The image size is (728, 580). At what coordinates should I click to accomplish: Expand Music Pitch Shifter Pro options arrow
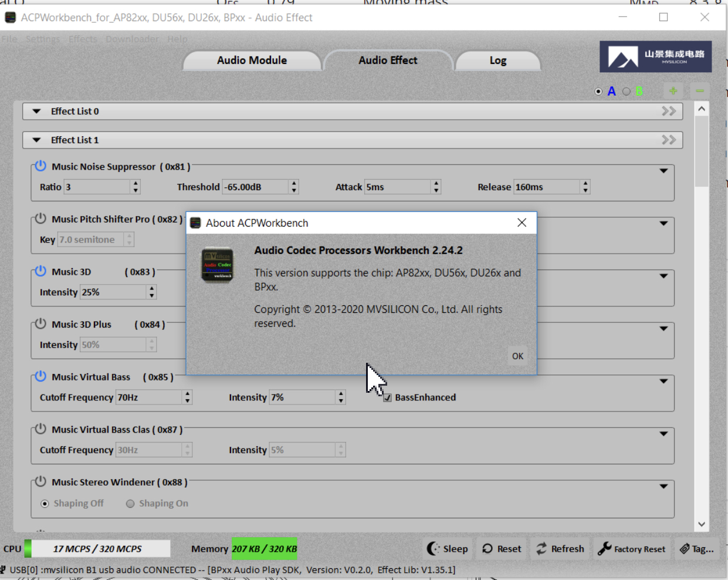(663, 223)
